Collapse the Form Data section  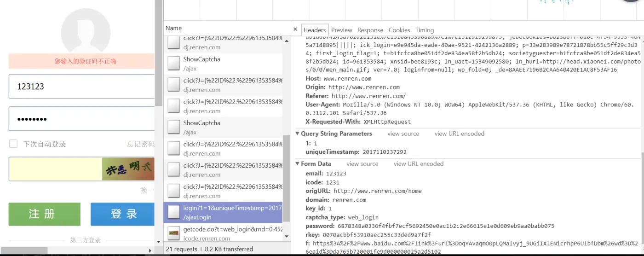(x=298, y=164)
